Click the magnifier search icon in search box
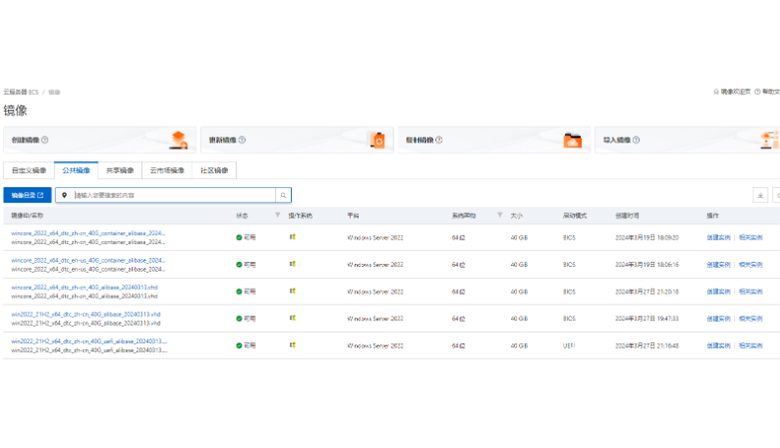Screen dimensions: 780x448 pos(283,195)
